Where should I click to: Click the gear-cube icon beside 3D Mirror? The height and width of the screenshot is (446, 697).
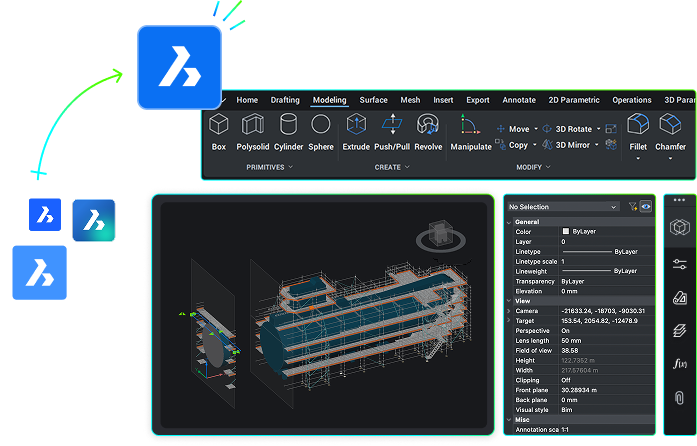tap(611, 145)
